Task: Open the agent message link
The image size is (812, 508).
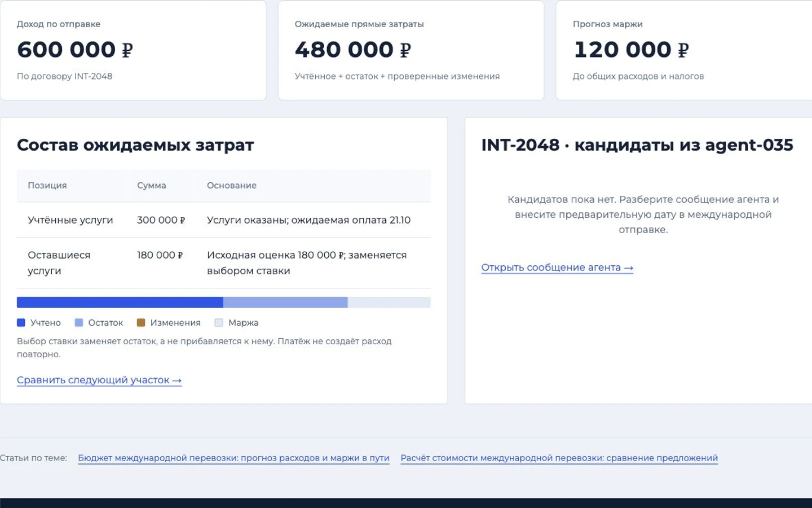Action: pyautogui.click(x=557, y=268)
